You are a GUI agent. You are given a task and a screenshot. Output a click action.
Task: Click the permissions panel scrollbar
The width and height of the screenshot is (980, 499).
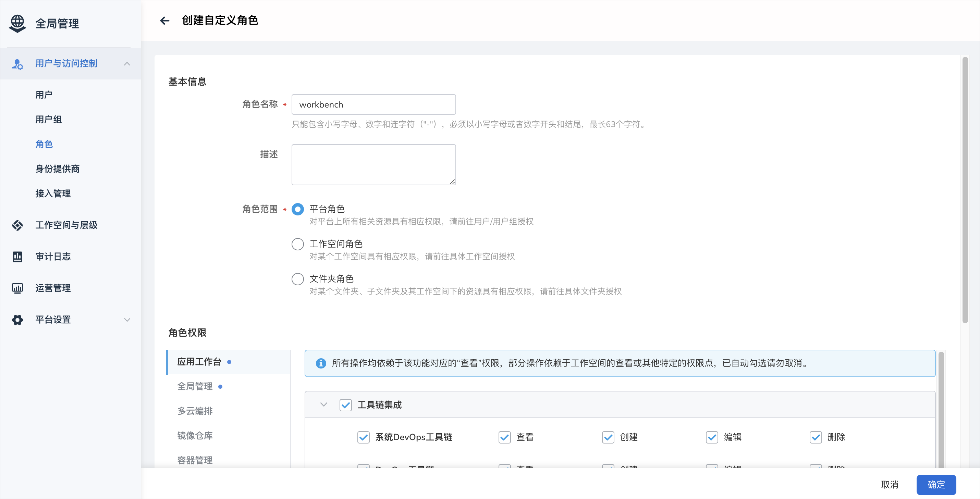[941, 410]
